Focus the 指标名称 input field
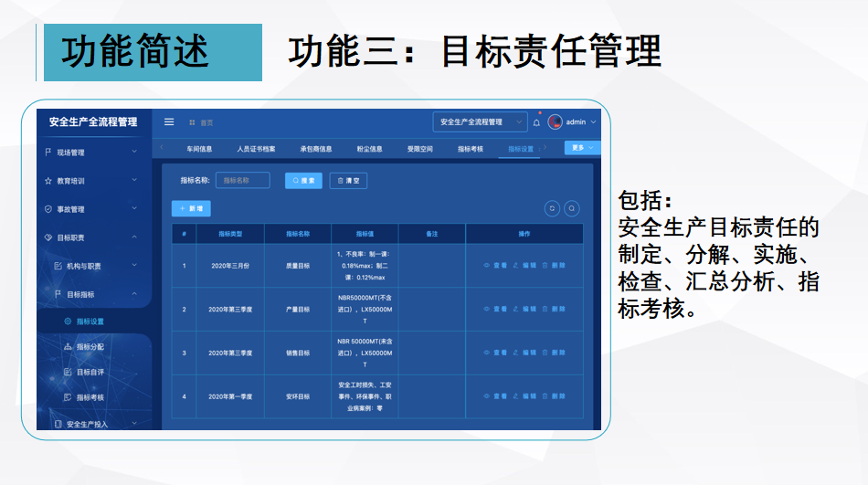868x485 pixels. (x=243, y=181)
